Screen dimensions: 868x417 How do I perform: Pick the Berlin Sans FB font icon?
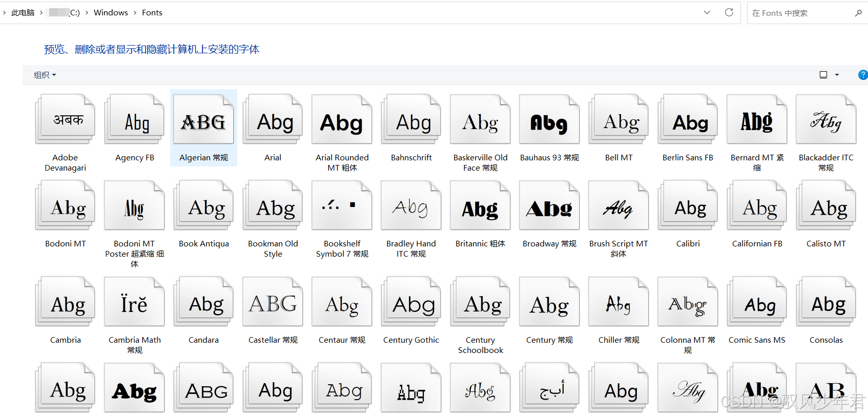coord(688,119)
